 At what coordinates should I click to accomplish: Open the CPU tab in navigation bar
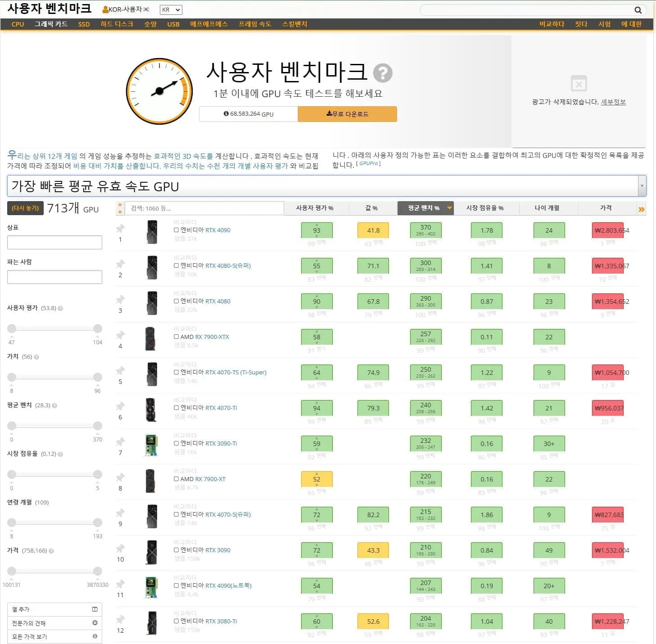tap(18, 24)
